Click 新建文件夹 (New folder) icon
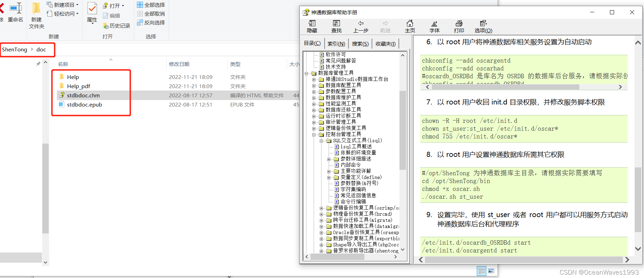Image resolution: width=644 pixels, height=278 pixels. [x=36, y=16]
